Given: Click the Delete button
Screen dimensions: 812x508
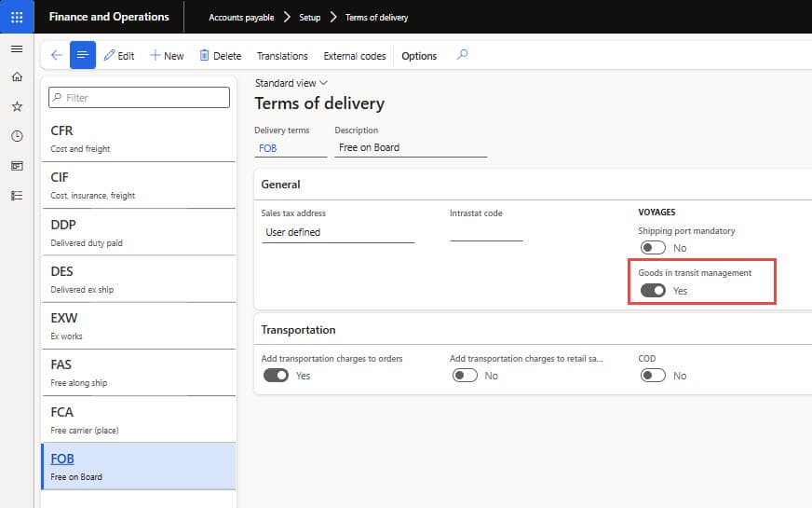Looking at the screenshot, I should (x=220, y=56).
